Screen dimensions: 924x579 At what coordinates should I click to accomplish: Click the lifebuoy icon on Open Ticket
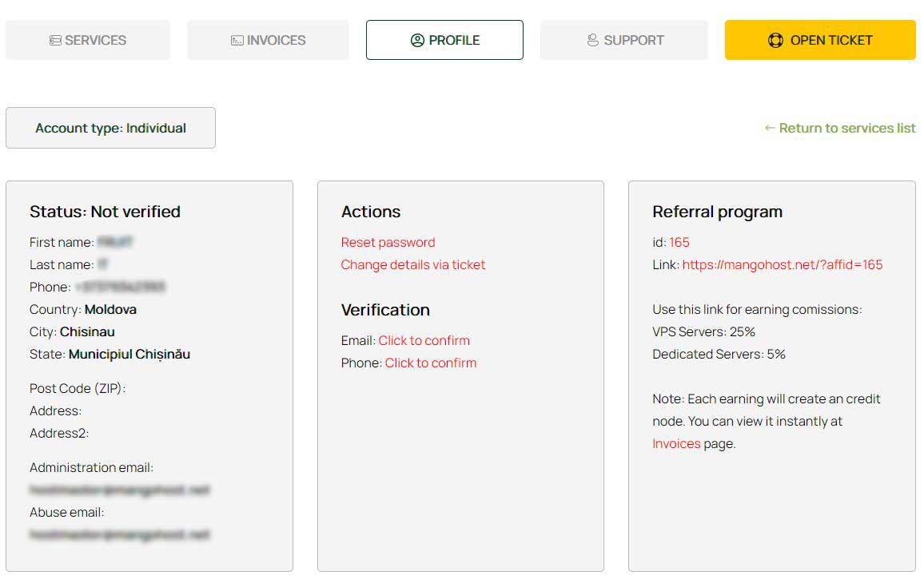[775, 41]
